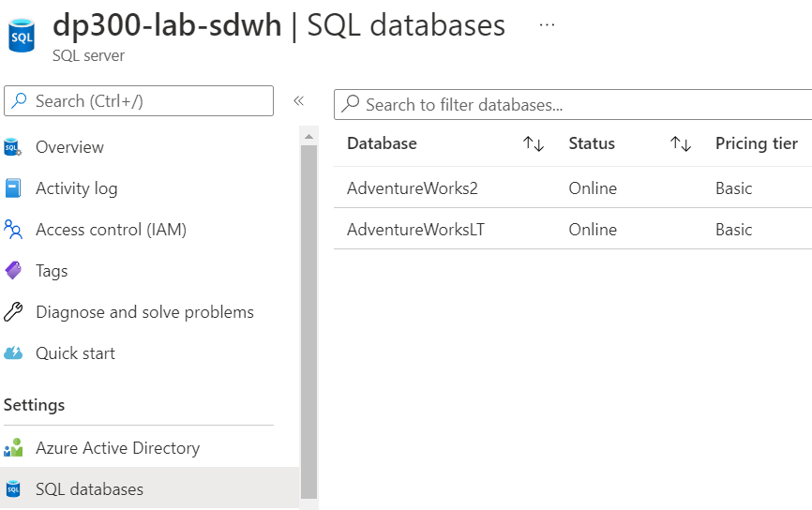Click the Pricing tier column header
Image resolution: width=812 pixels, height=510 pixels.
757,143
